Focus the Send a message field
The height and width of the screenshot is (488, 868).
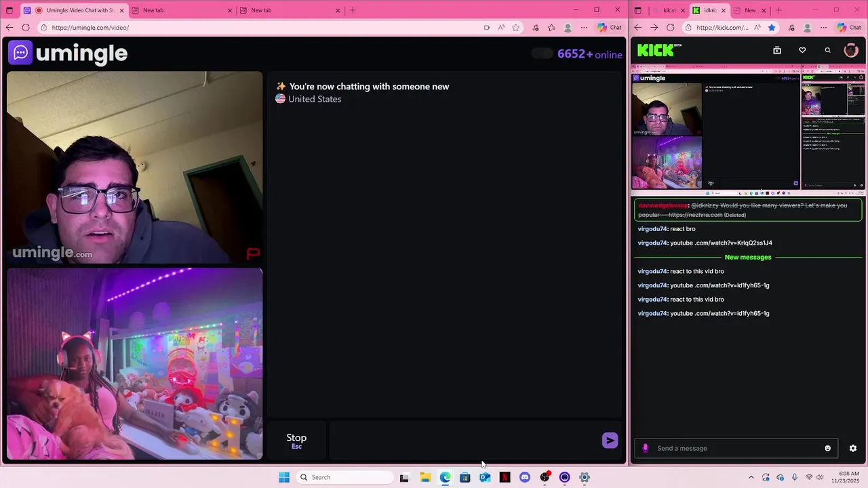click(736, 448)
